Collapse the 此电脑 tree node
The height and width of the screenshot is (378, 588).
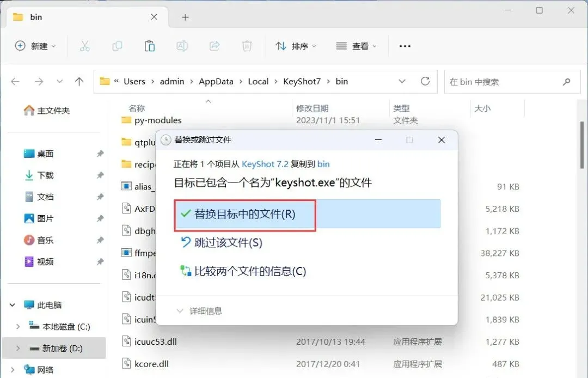pyautogui.click(x=13, y=305)
